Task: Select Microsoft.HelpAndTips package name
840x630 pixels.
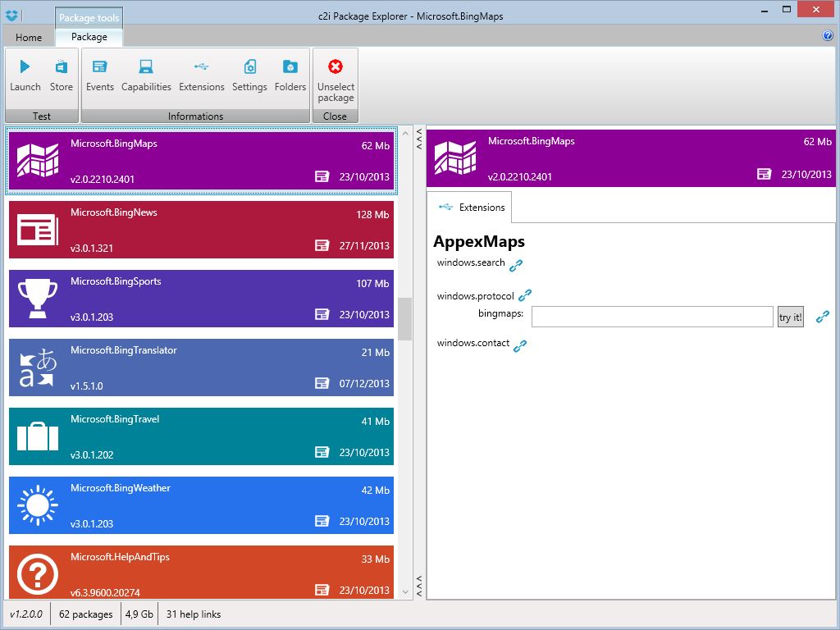Action: click(120, 557)
